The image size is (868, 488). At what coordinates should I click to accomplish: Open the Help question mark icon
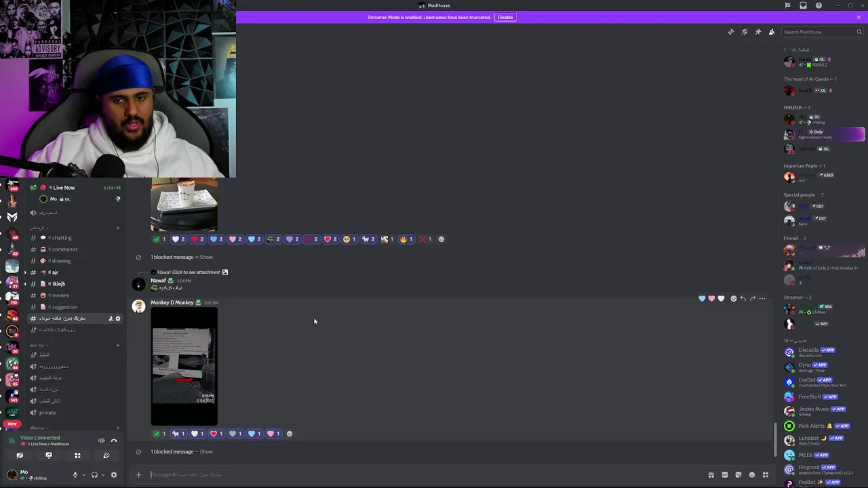(x=818, y=5)
